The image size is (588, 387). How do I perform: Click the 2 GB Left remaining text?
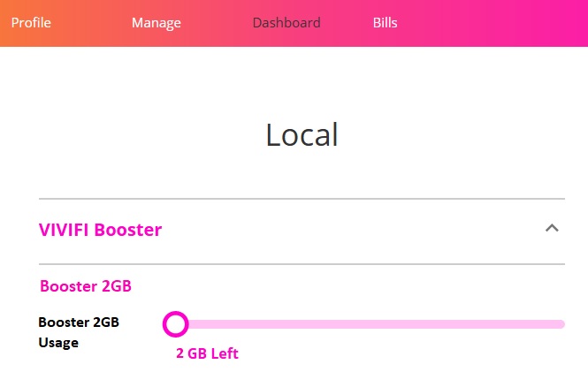(207, 353)
